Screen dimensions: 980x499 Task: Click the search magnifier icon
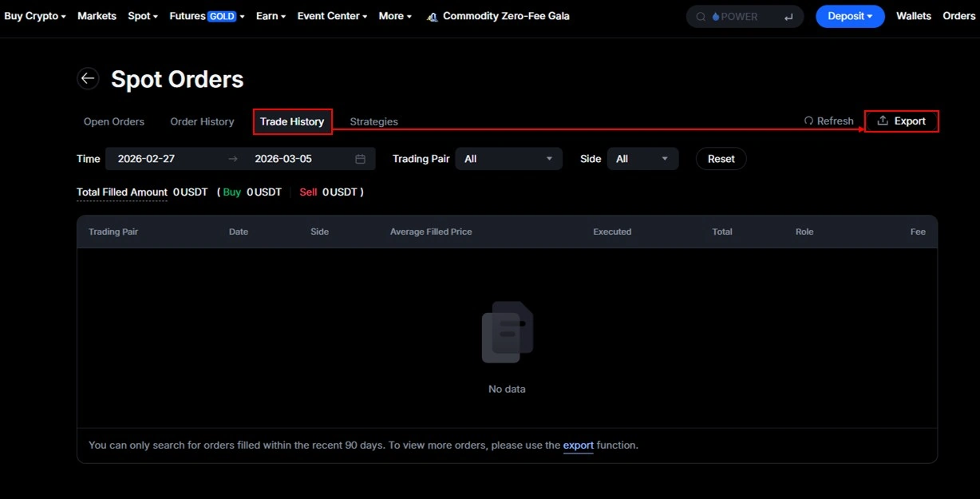pyautogui.click(x=701, y=17)
